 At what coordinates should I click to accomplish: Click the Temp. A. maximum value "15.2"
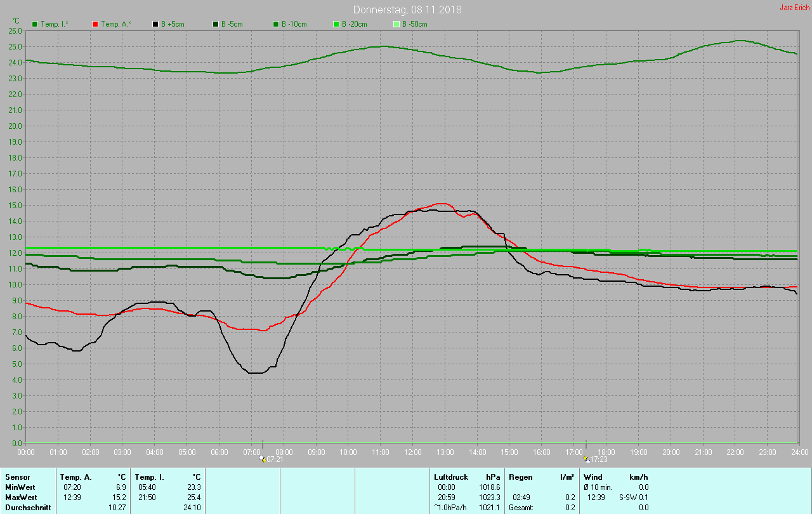[119, 497]
